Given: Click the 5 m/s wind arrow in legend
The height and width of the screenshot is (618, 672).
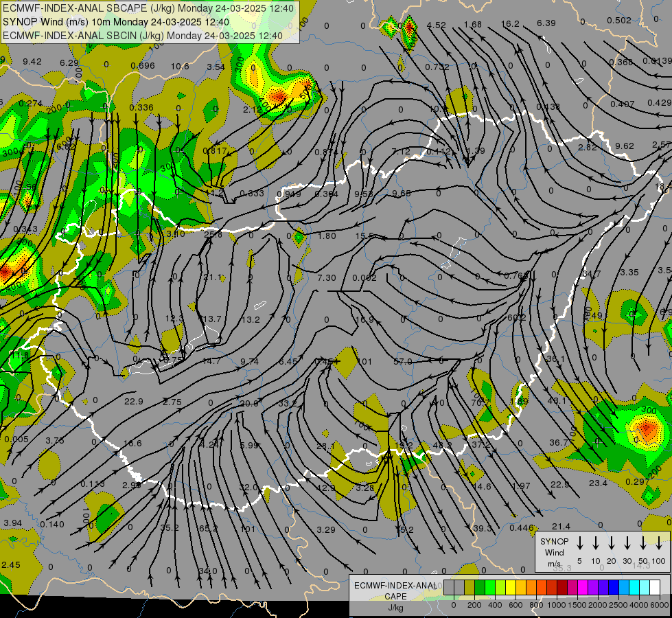Looking at the screenshot, I should tap(579, 542).
